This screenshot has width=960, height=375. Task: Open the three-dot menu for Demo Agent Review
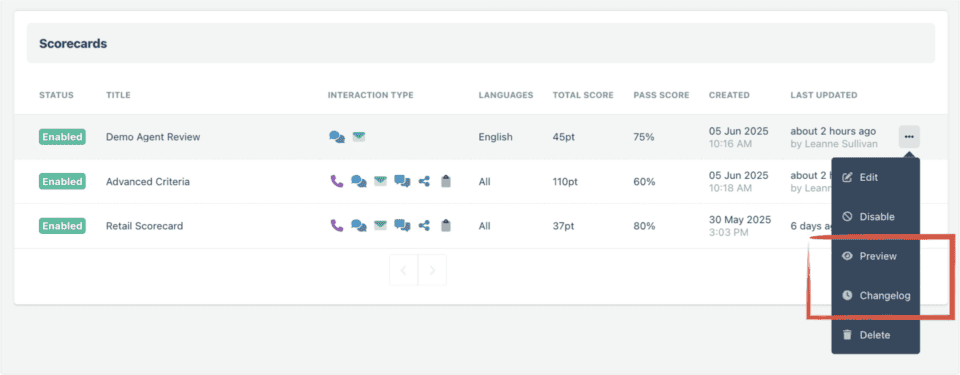point(909,137)
